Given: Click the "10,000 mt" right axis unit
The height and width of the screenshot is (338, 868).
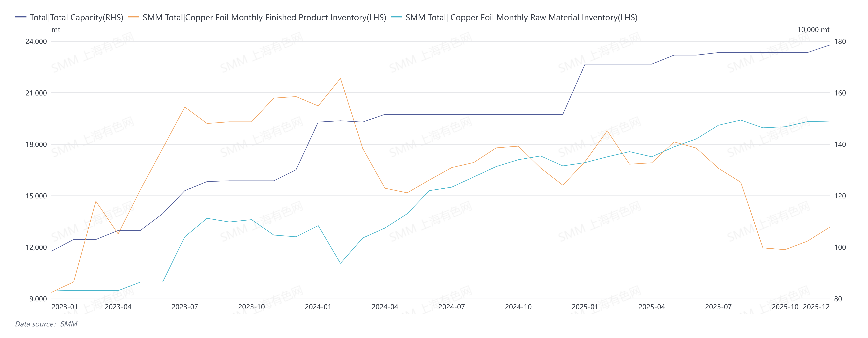Looking at the screenshot, I should 813,30.
